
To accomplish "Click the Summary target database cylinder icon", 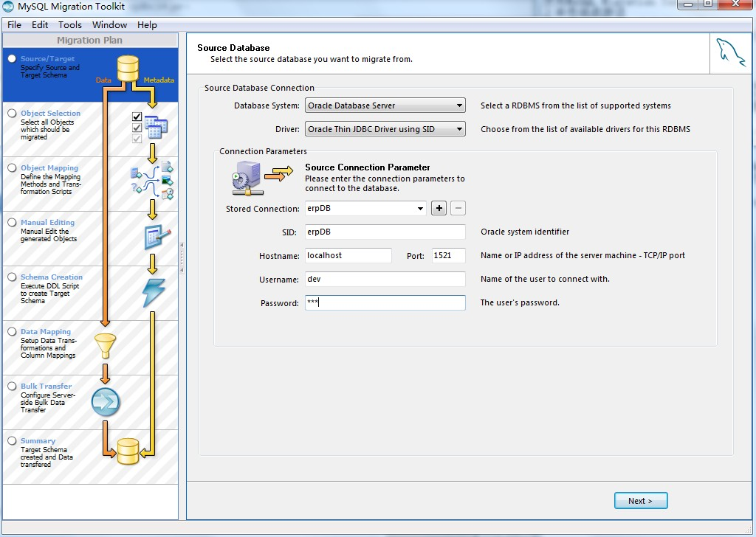I will pos(128,451).
